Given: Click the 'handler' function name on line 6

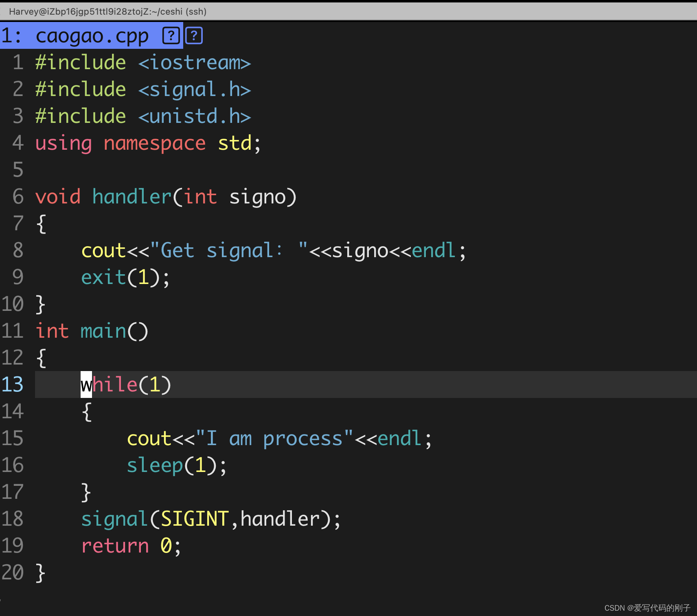Looking at the screenshot, I should 132,197.
